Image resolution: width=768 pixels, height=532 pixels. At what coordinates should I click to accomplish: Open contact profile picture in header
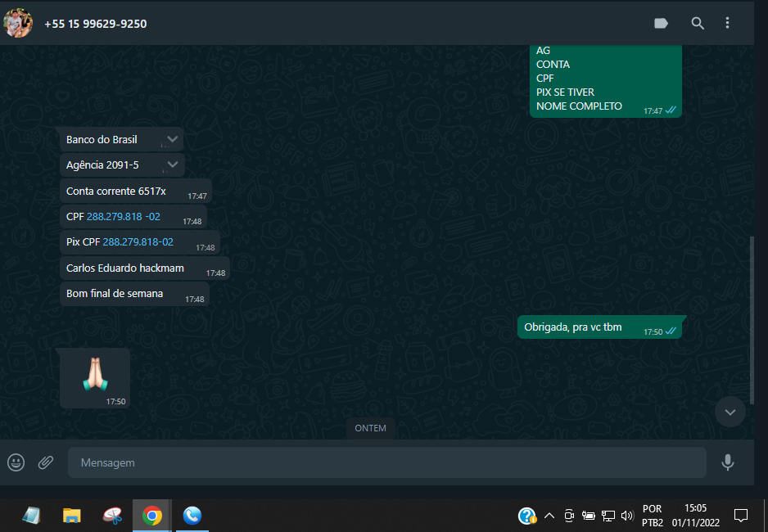pos(18,23)
